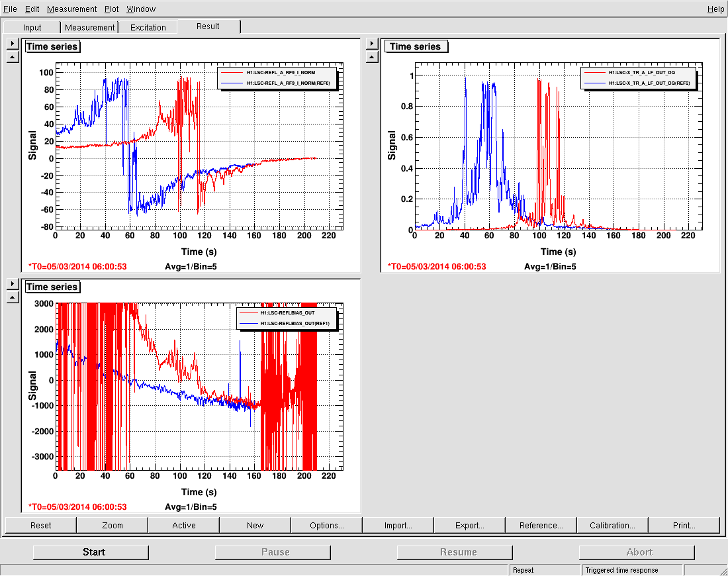The height and width of the screenshot is (576, 728).
Task: Start the measurement
Action: (x=91, y=552)
